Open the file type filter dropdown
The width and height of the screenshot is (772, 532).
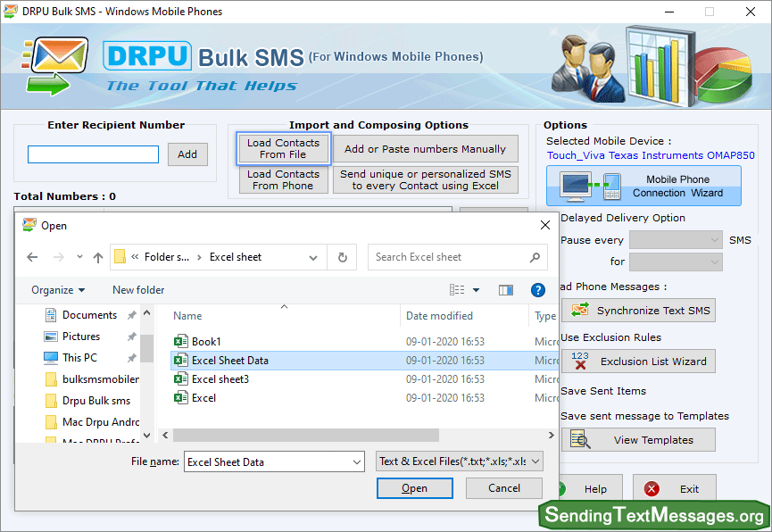coord(459,461)
